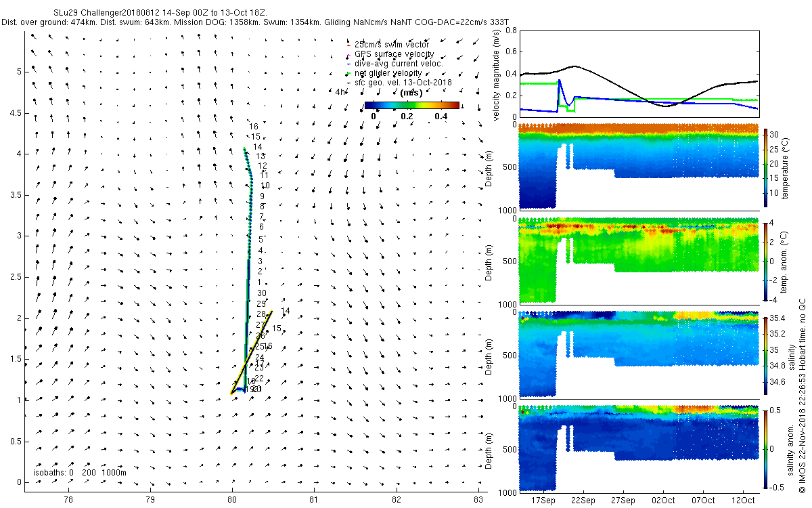Click the temperature (°C) colorbar
Image resolution: width=812 pixels, height=508 pixels.
[766, 167]
